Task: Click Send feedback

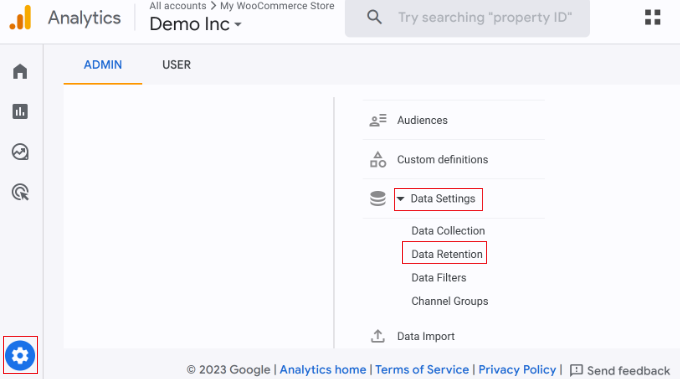Action: (628, 371)
